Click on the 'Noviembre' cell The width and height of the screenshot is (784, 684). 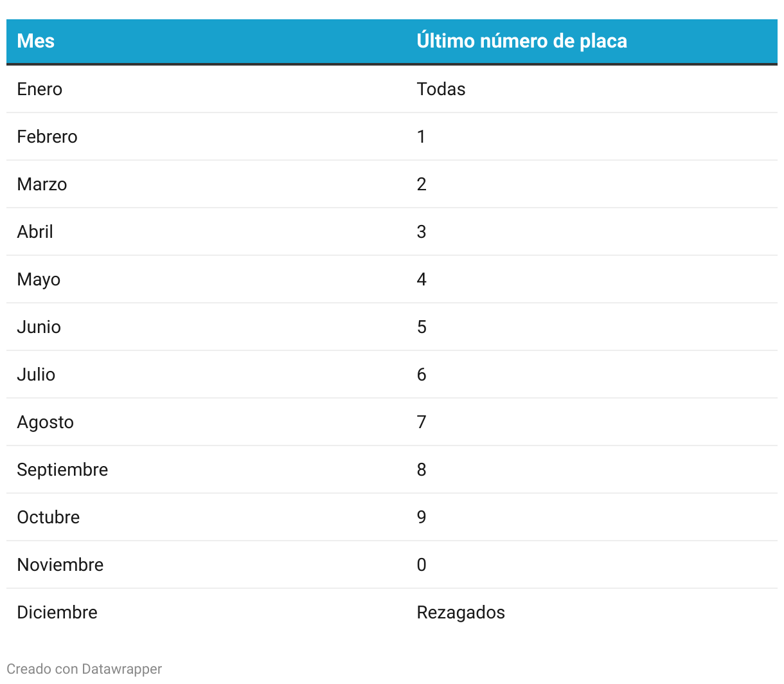(60, 564)
